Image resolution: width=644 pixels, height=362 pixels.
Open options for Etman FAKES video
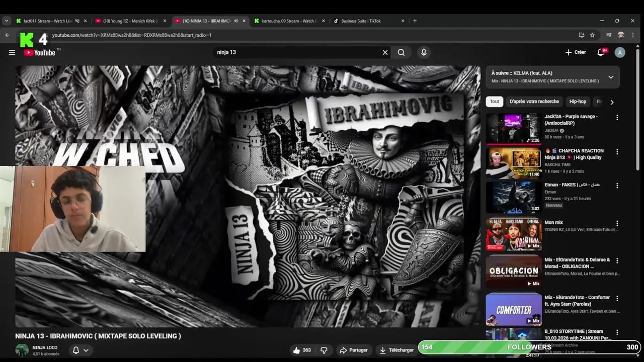point(617,186)
